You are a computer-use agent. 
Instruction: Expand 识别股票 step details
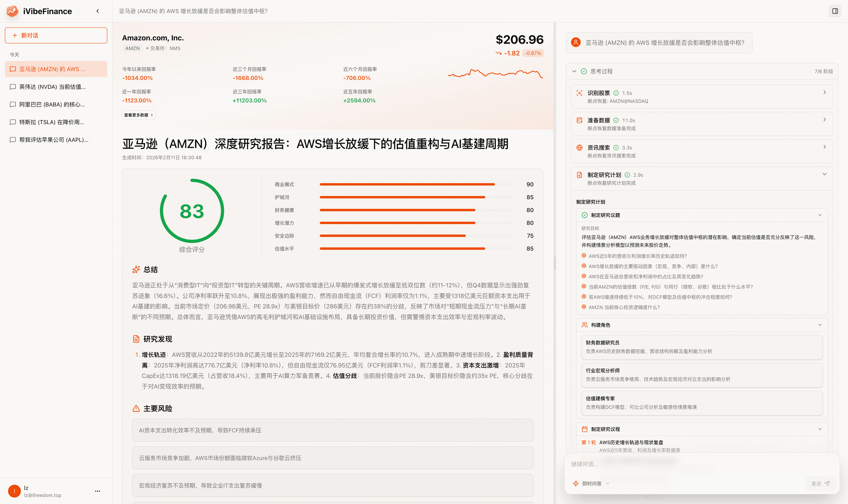(825, 92)
